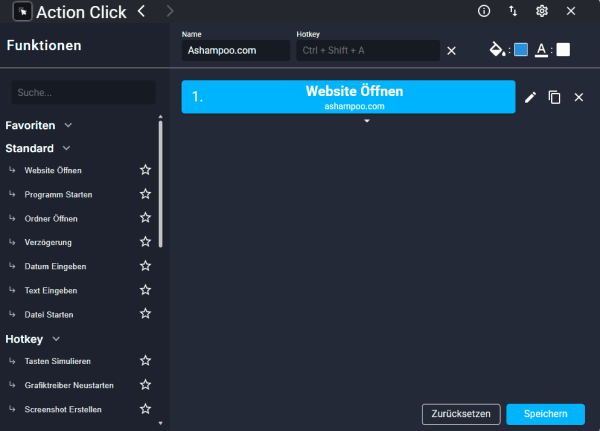Viewport: 600px width, 431px height.
Task: Select Verzögerung from function list
Action: pos(48,242)
